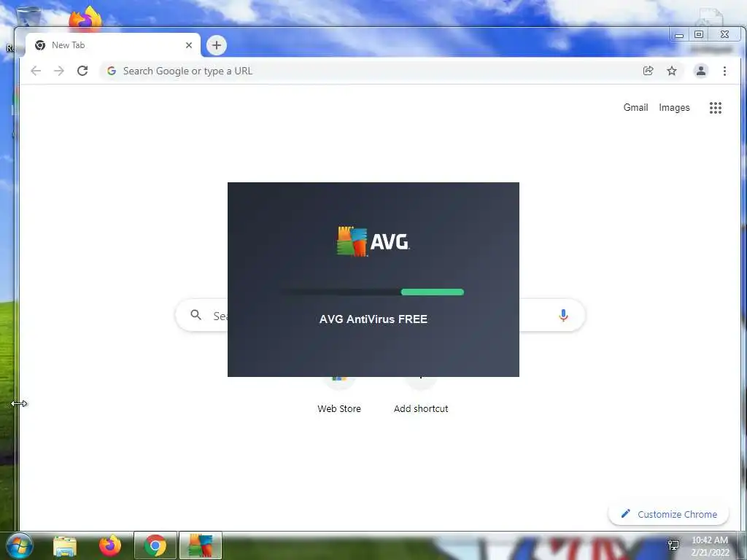The width and height of the screenshot is (747, 560).
Task: Open the Web Store shortcut
Action: tap(339, 394)
